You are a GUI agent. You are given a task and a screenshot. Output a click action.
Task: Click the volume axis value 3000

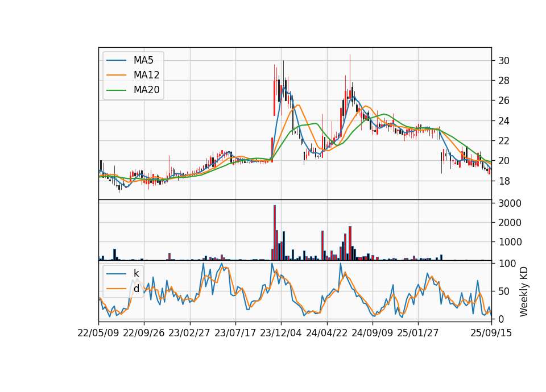510,203
